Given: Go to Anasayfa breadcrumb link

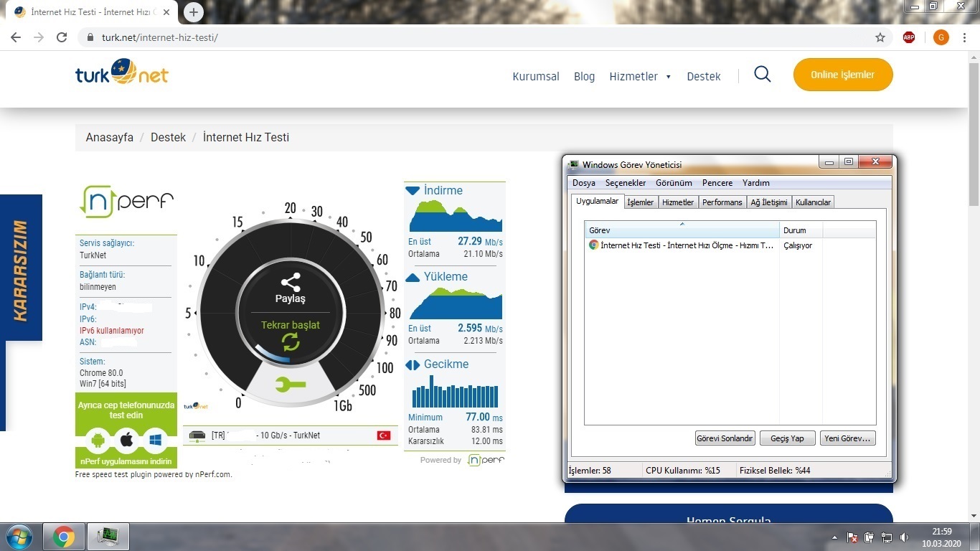Looking at the screenshot, I should pyautogui.click(x=110, y=137).
